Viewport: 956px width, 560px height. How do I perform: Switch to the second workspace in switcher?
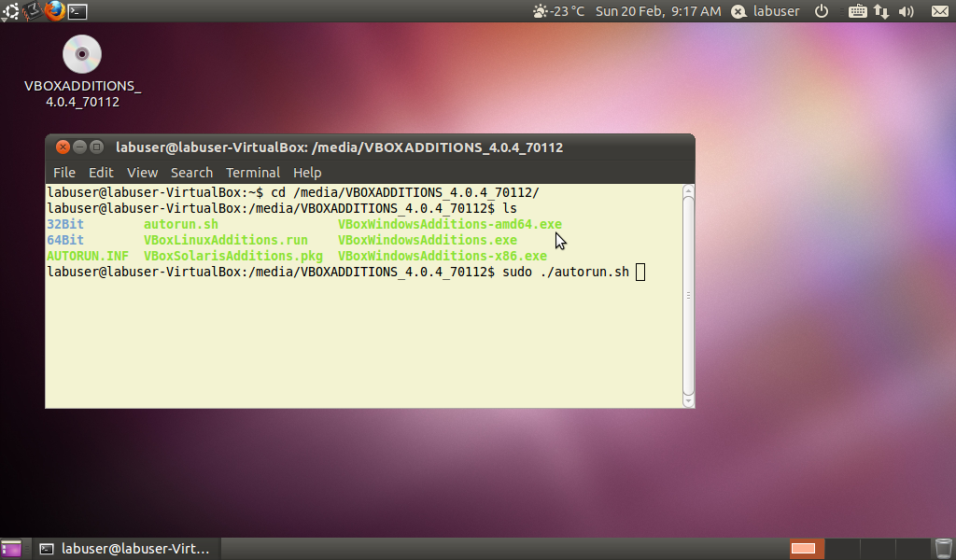(842, 549)
